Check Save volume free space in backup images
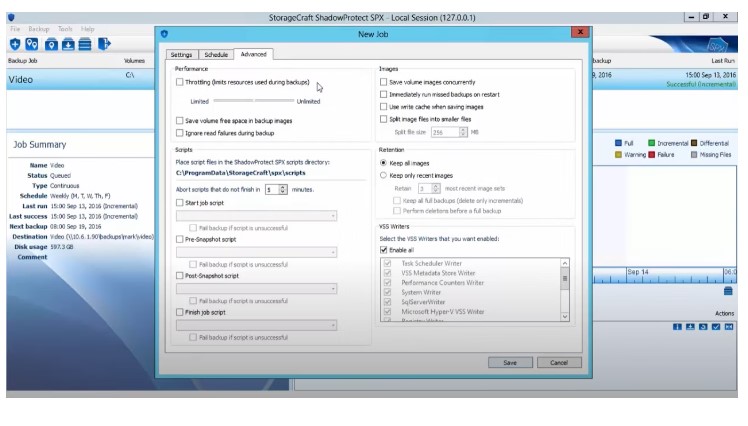 (180, 121)
